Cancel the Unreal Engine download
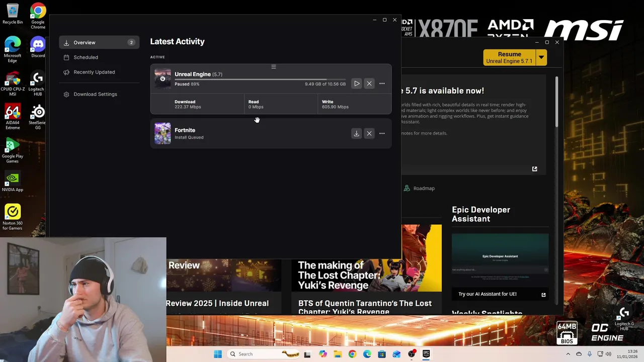 point(369,83)
